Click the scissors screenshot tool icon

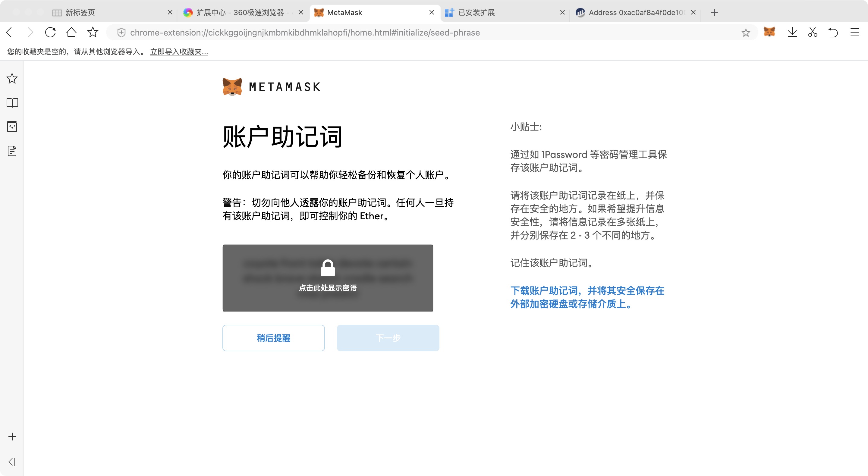(813, 32)
